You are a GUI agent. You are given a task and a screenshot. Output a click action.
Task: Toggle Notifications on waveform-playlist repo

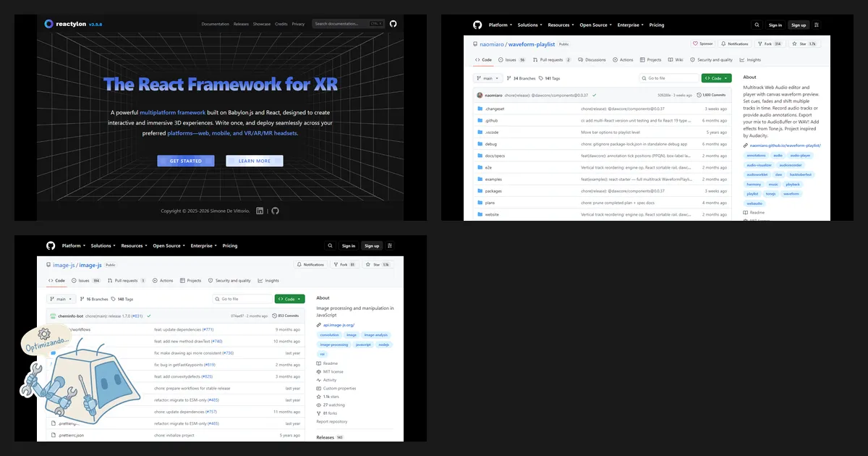(736, 43)
